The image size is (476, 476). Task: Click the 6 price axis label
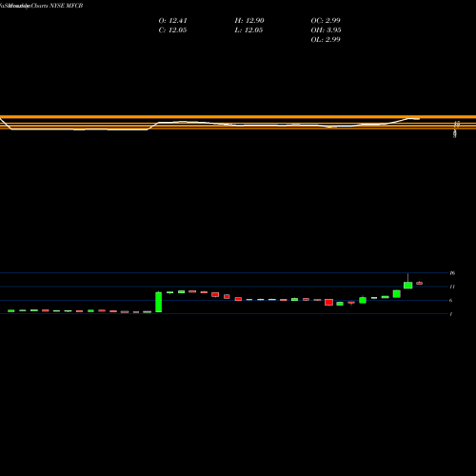[451, 300]
